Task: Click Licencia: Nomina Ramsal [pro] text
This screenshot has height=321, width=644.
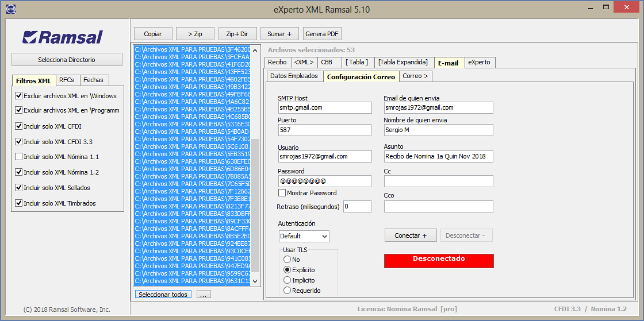Action: click(407, 309)
